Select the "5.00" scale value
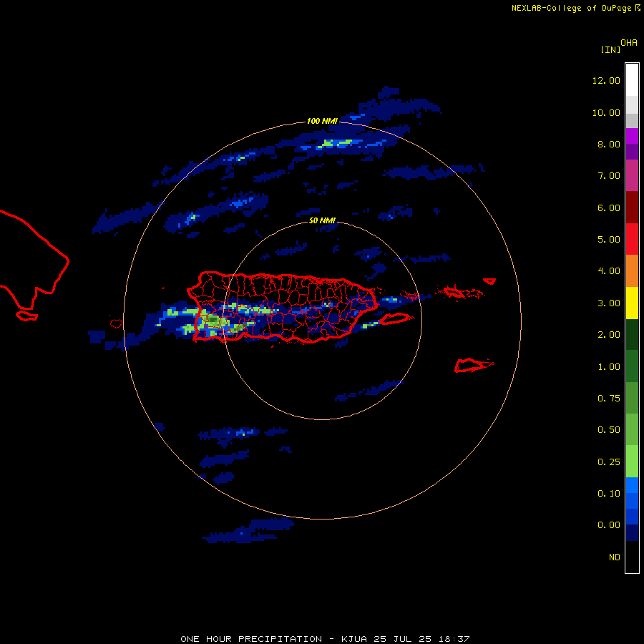 pyautogui.click(x=609, y=240)
